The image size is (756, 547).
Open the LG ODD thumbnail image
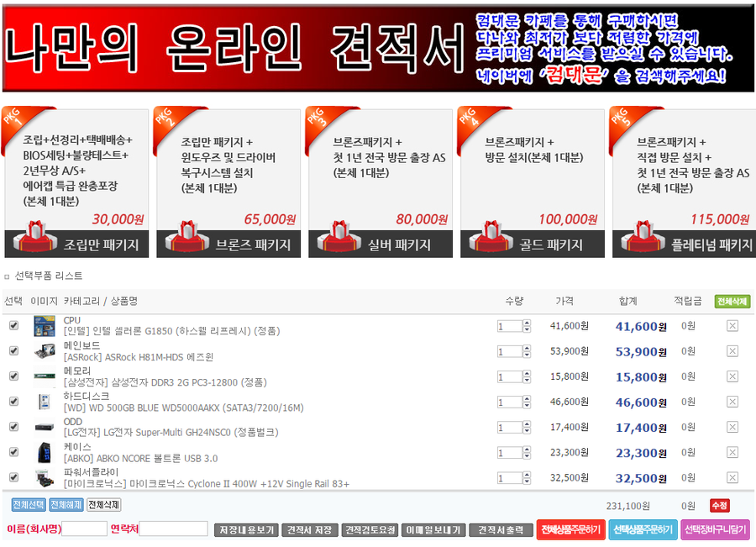click(x=45, y=428)
